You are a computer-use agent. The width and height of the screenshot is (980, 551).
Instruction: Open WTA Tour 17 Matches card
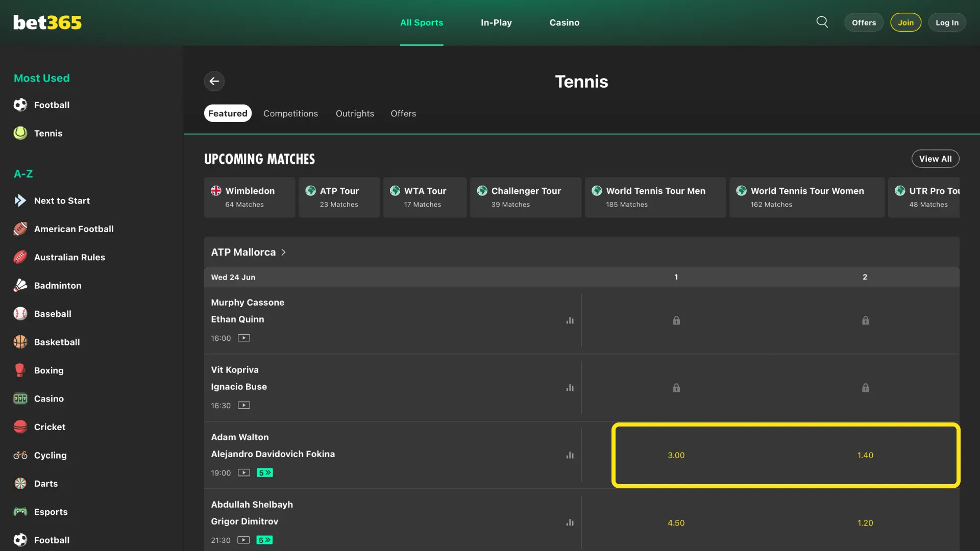(x=425, y=197)
